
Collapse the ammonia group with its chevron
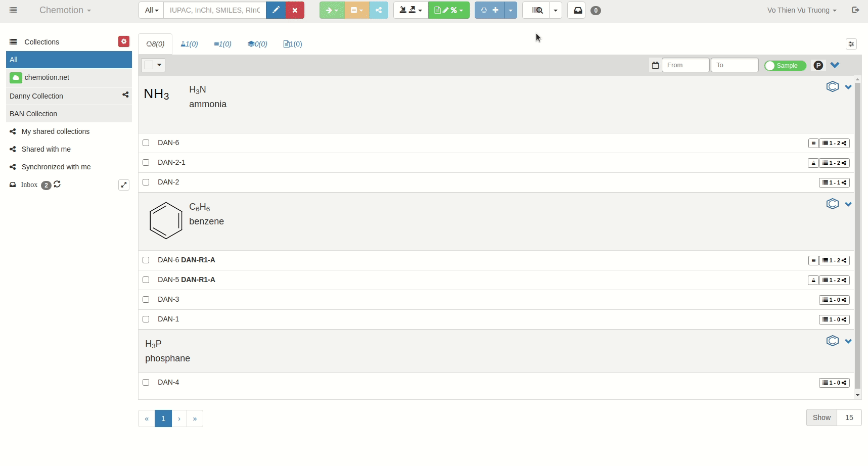[848, 87]
